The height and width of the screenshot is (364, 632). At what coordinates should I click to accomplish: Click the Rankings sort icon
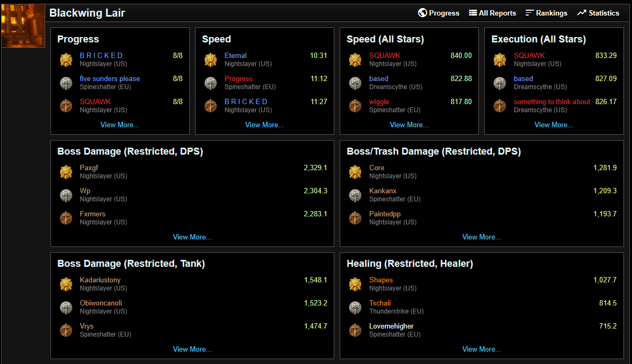[530, 13]
